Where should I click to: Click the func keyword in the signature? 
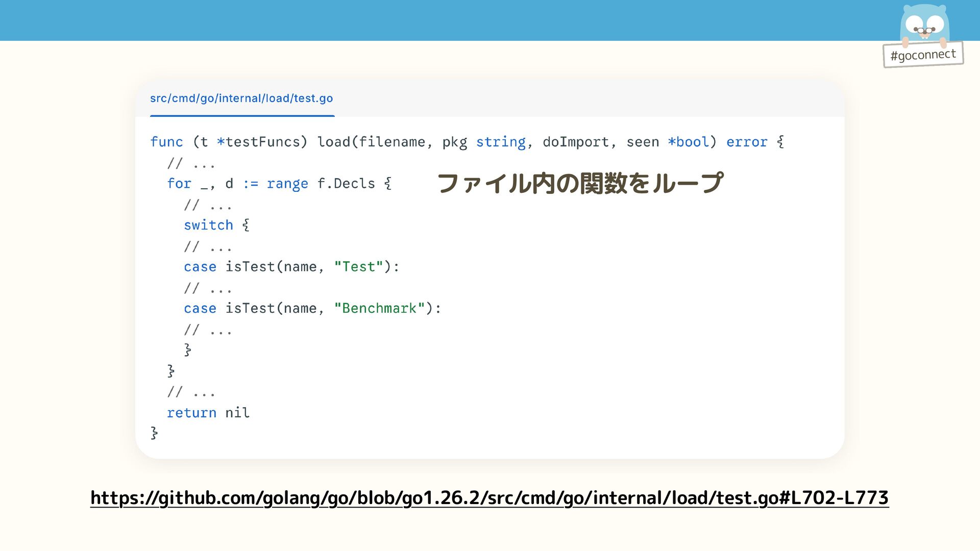(166, 142)
